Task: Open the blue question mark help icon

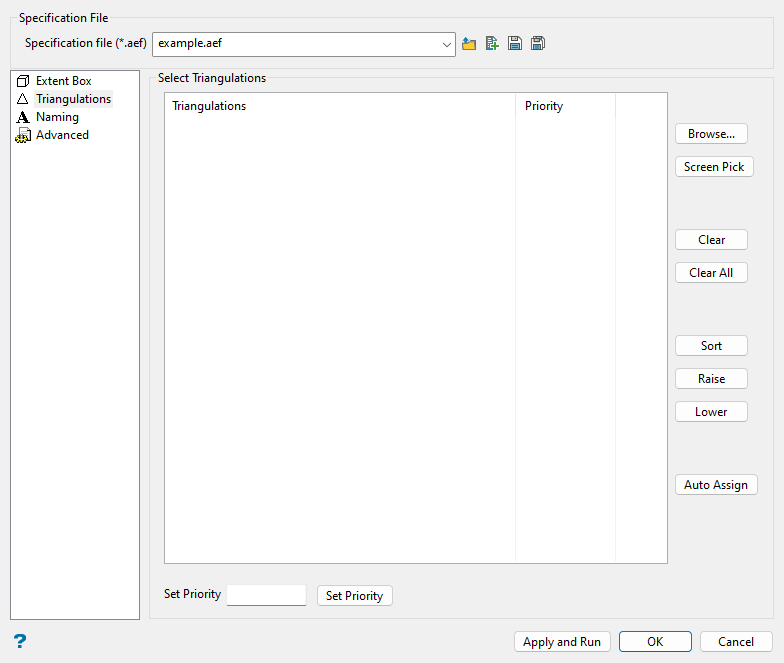Action: pos(20,641)
